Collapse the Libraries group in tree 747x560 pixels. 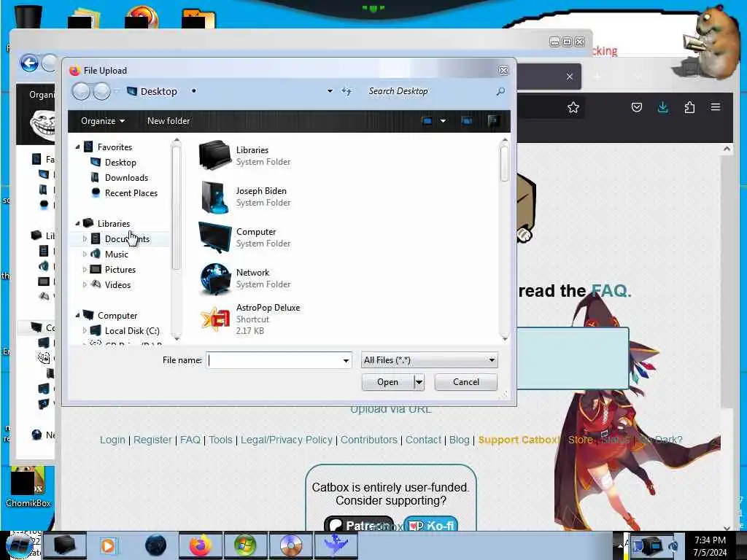click(x=77, y=223)
